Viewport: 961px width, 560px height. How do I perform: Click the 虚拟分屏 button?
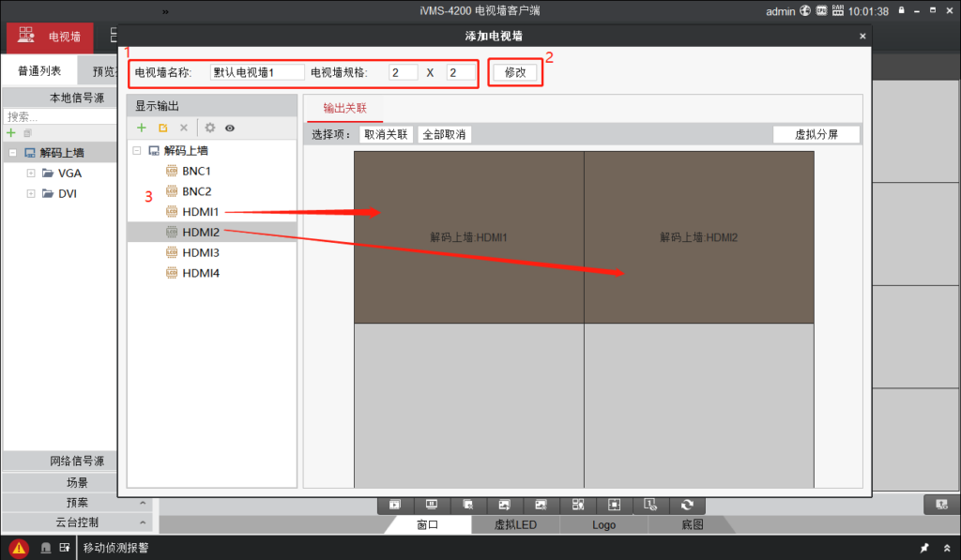click(816, 134)
